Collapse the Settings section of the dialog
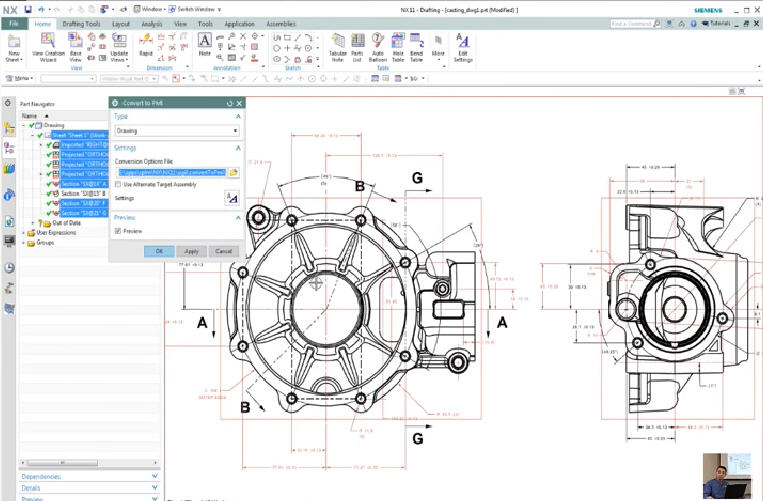Screen dimensions: 763x501 [x=238, y=147]
